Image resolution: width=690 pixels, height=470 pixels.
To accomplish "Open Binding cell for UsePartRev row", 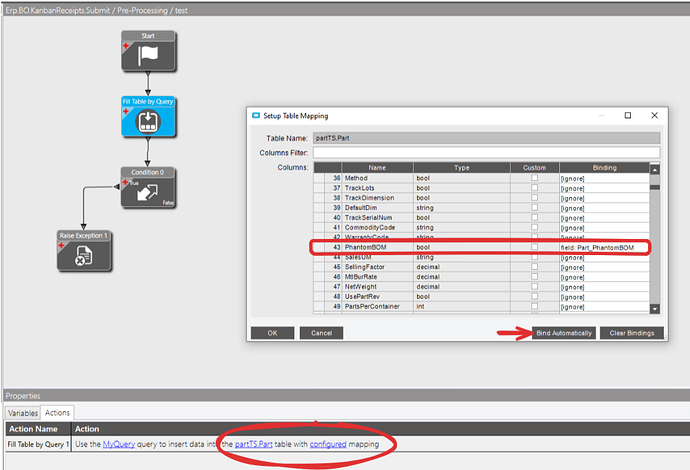I will [604, 297].
